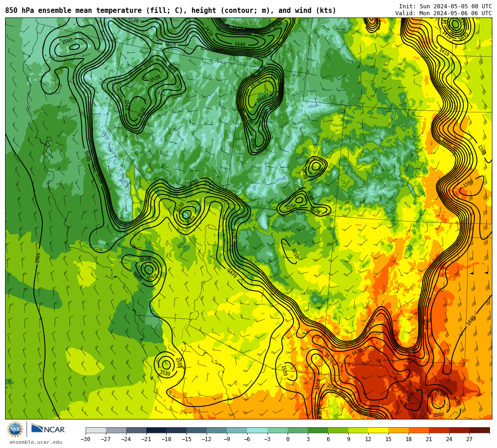Pick the colorbar swatch between −18 and −15
The image size is (497, 448).
pos(177,430)
